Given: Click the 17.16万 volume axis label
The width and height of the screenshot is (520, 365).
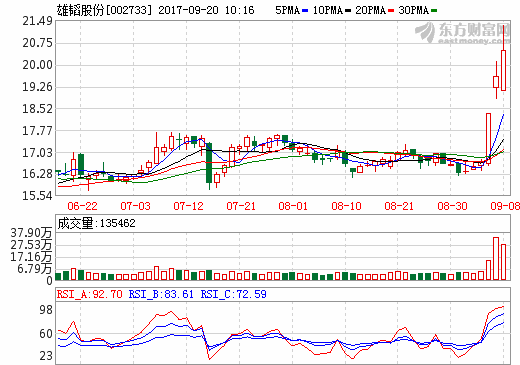Looking at the screenshot, I should tap(31, 257).
